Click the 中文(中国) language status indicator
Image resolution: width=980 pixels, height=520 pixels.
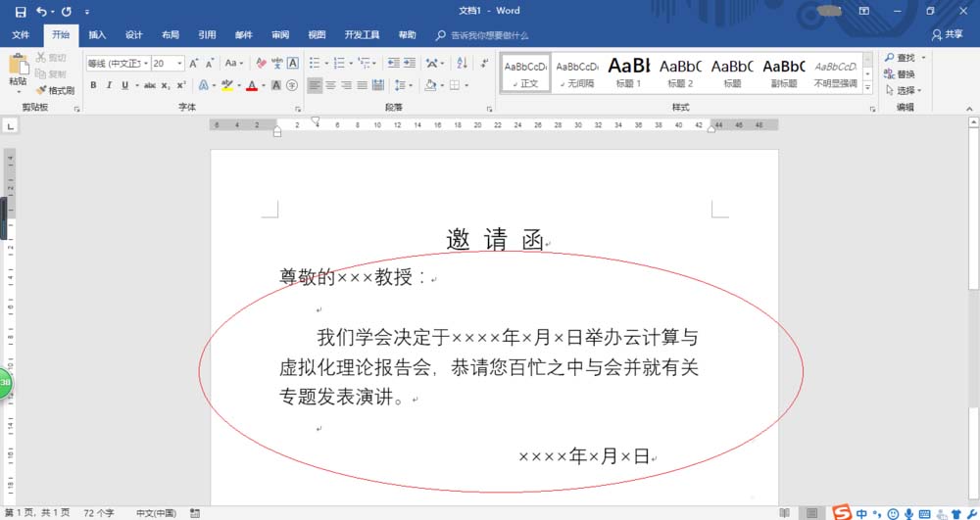[x=156, y=513]
